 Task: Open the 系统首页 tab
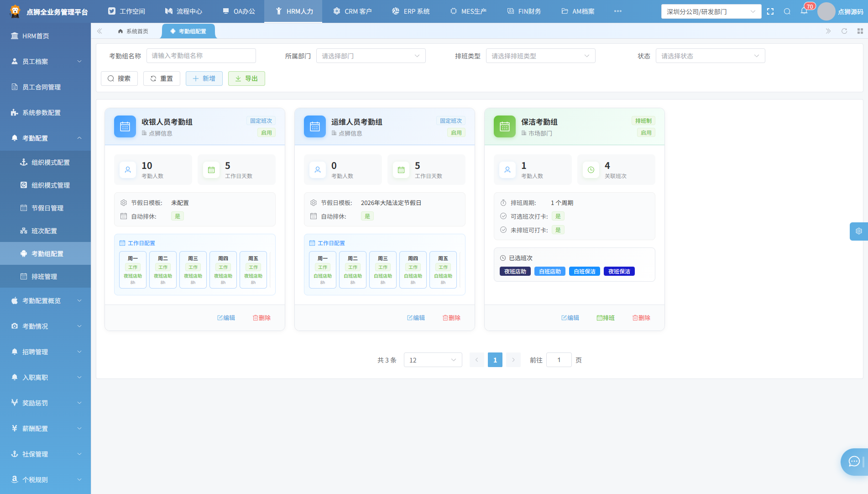pyautogui.click(x=133, y=31)
